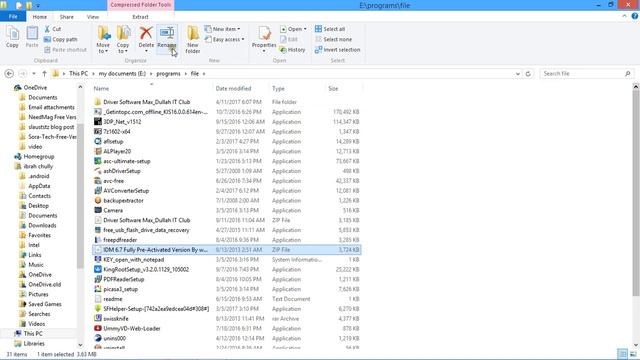Switch to the View ribbon tab
Viewport: 640px width, 360px height.
click(x=93, y=17)
